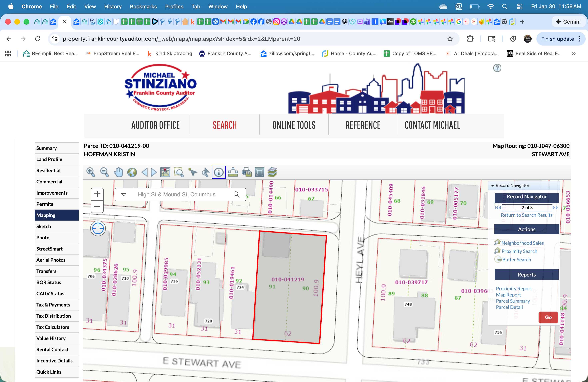Click the full extent globe icon
Viewport: 588px width, 382px height.
(x=132, y=172)
